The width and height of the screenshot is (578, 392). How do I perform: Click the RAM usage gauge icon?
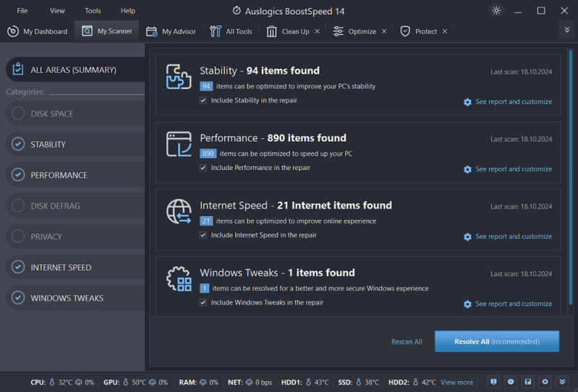(x=203, y=383)
